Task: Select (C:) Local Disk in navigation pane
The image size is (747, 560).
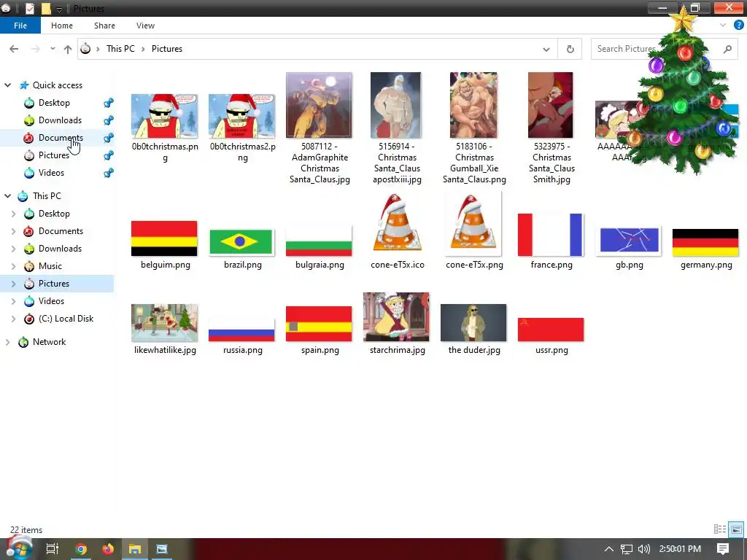Action: click(66, 319)
